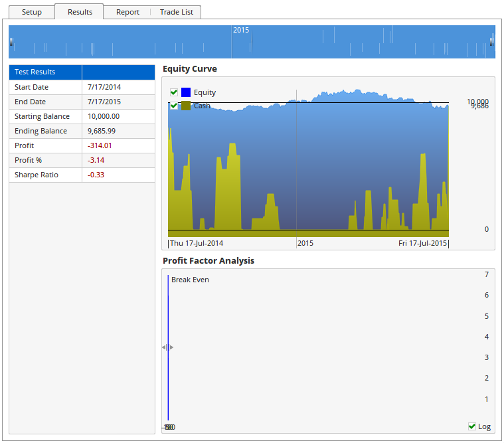Screen dimensions: 504x443
Task: Select the End Date value 7/17/2015
Action: [104, 102]
